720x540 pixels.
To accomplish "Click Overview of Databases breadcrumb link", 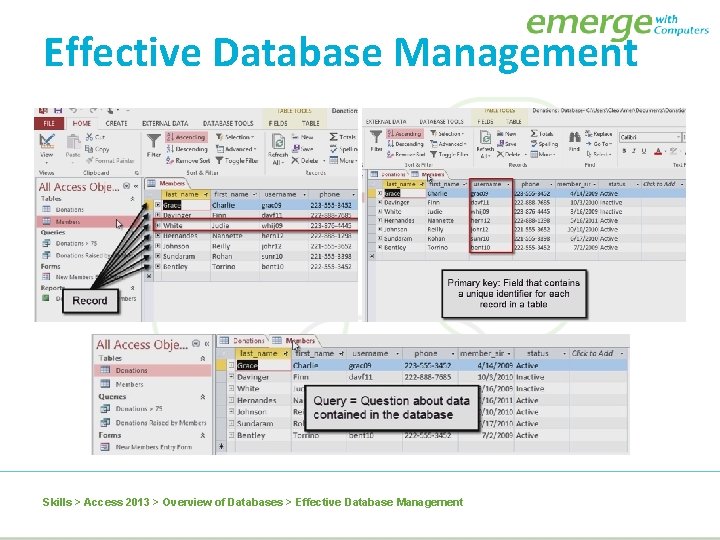I will (223, 502).
